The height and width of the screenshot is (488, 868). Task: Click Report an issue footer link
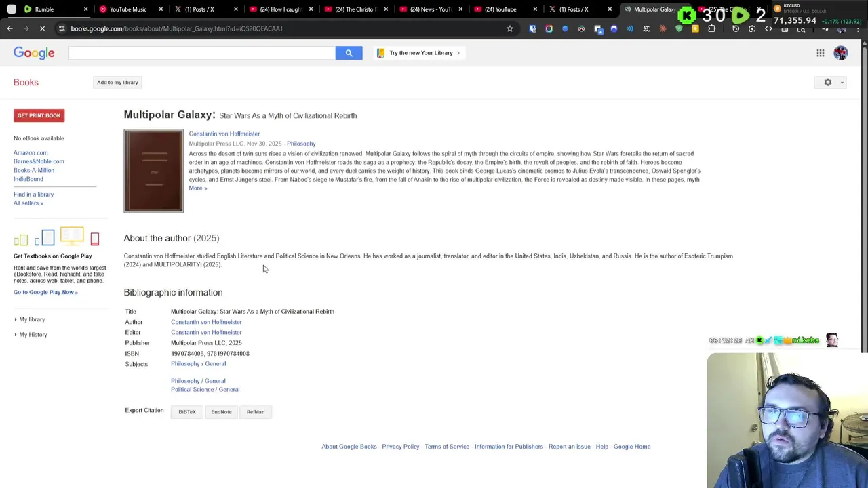pyautogui.click(x=570, y=447)
